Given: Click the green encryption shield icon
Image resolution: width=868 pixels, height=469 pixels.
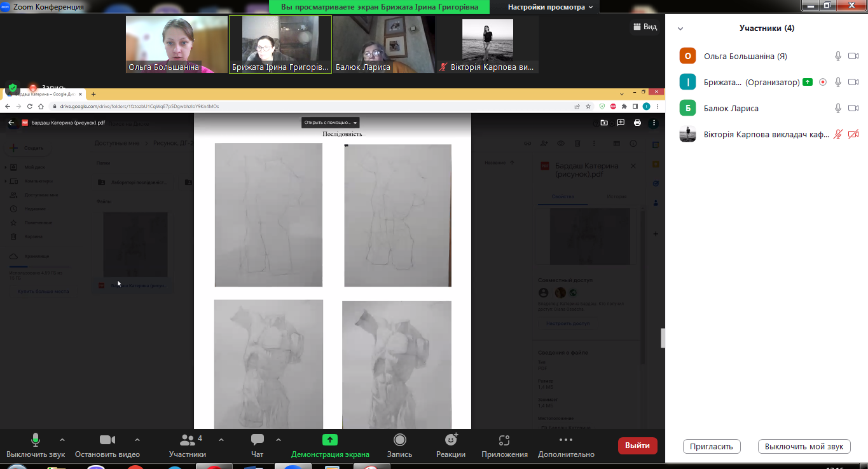Looking at the screenshot, I should [x=13, y=88].
